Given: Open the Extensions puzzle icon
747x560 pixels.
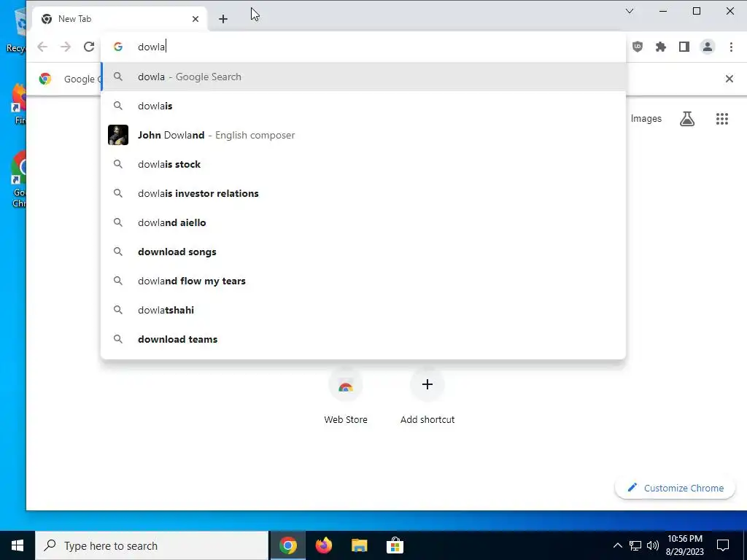Looking at the screenshot, I should pyautogui.click(x=661, y=47).
